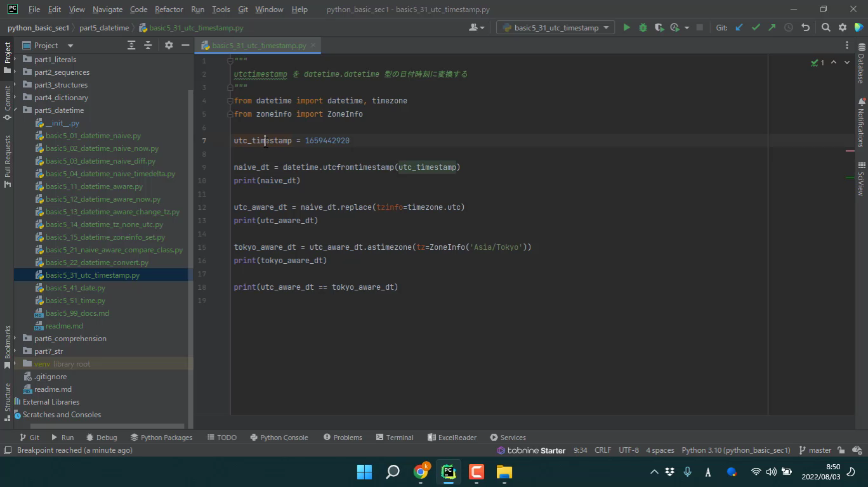This screenshot has height=487, width=868.
Task: Open the run configuration dropdown
Action: click(x=556, y=28)
